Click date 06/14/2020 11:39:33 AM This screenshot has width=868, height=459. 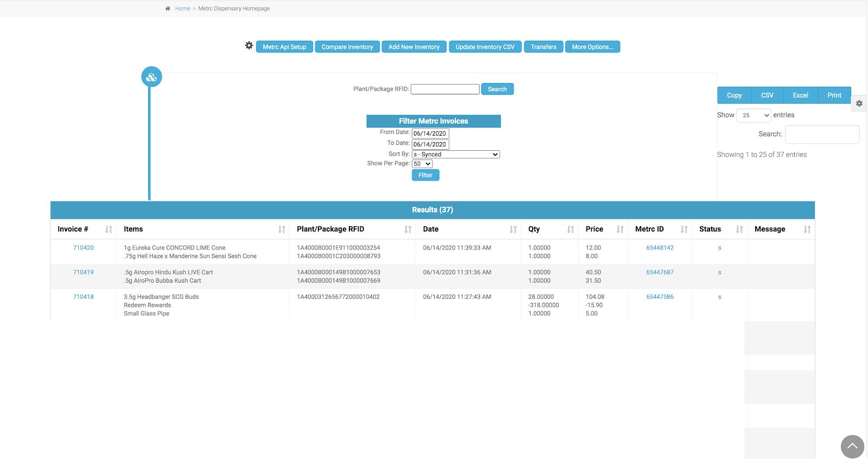[457, 248]
